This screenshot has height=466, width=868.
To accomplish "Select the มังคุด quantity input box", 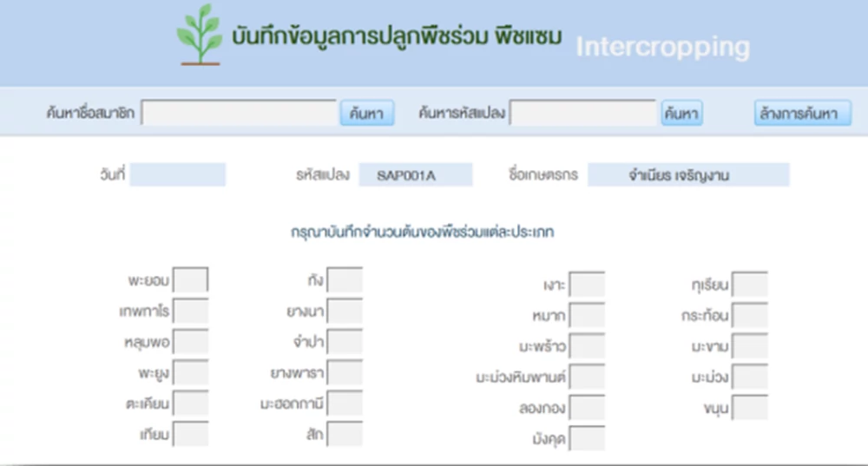I will click(587, 438).
